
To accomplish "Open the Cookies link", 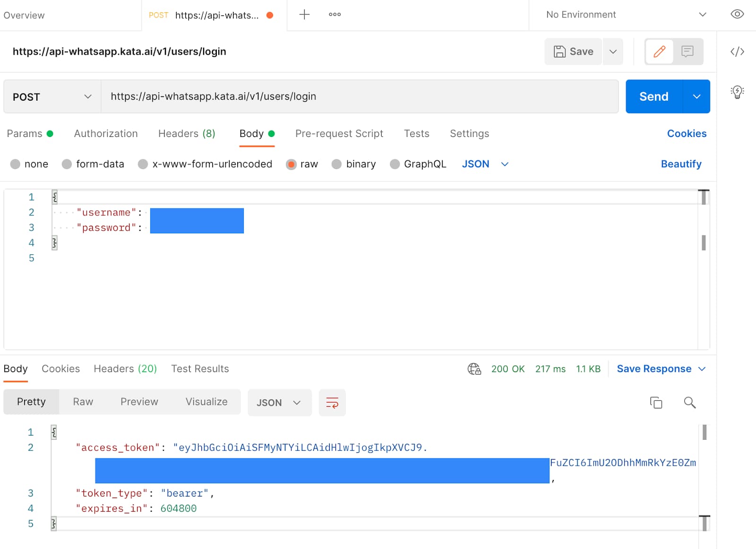I will pyautogui.click(x=687, y=134).
